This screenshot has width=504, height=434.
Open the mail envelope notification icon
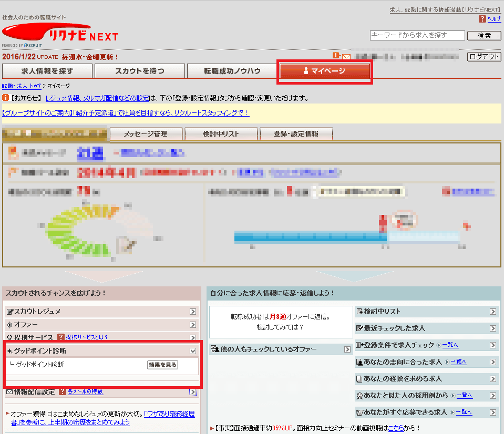[346, 57]
